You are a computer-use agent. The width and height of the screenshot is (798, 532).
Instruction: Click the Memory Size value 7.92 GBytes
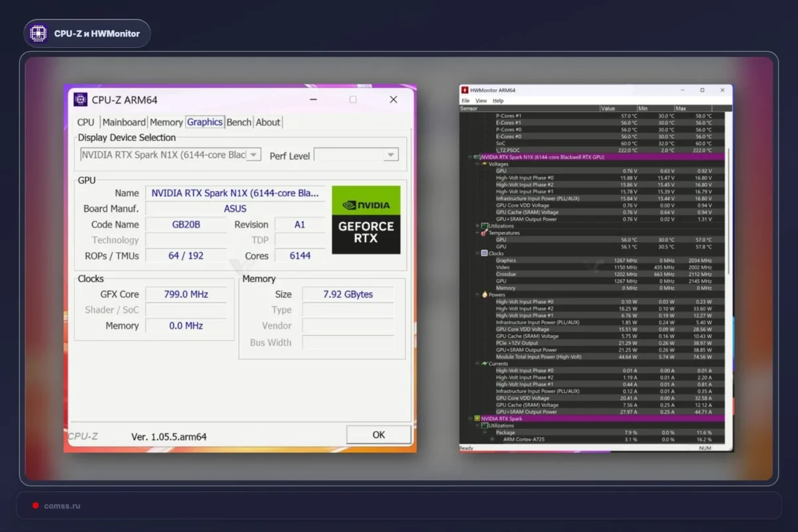(x=348, y=294)
